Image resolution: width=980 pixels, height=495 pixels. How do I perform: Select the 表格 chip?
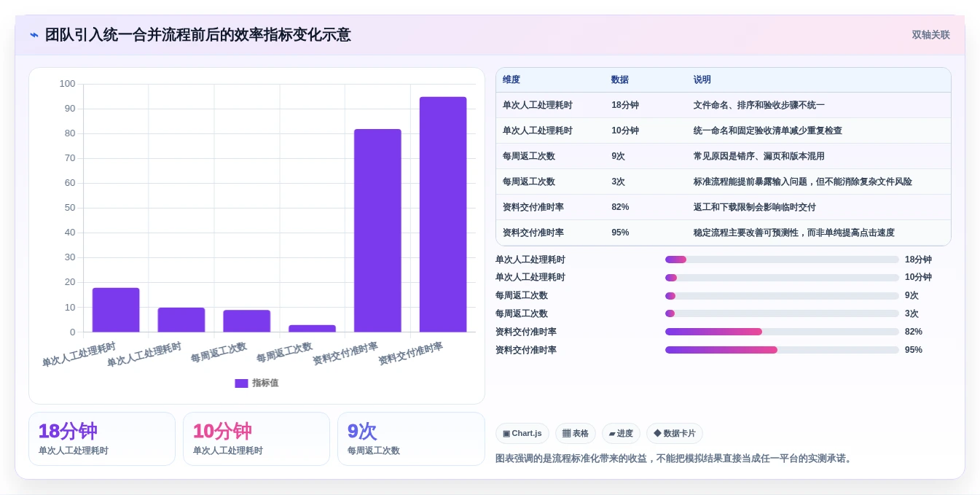[x=576, y=434]
